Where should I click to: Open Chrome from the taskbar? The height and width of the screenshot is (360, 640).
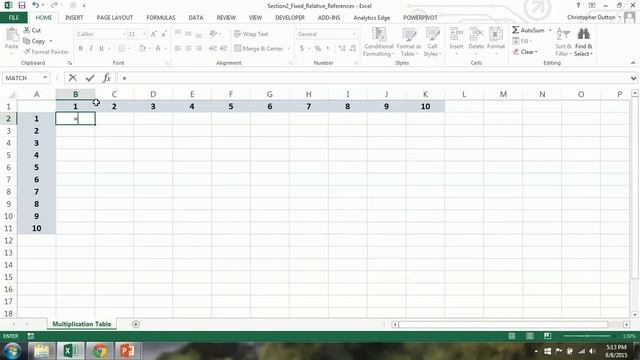99,351
